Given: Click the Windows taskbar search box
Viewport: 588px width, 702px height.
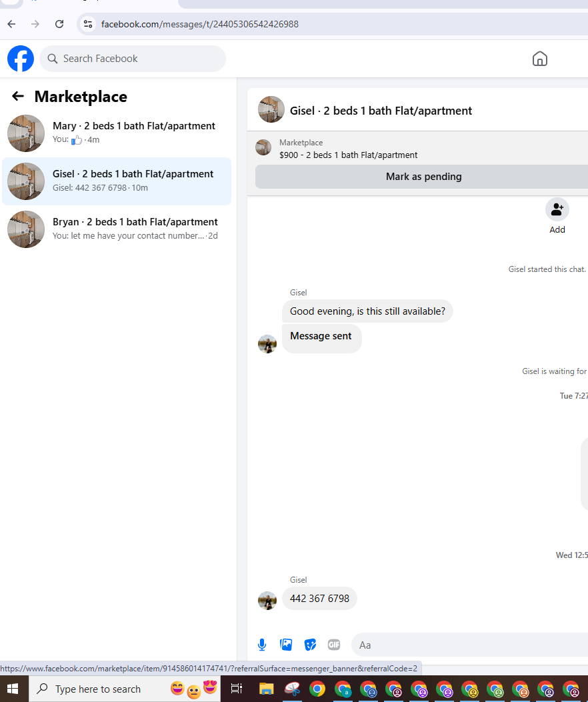Looking at the screenshot, I should [x=125, y=689].
